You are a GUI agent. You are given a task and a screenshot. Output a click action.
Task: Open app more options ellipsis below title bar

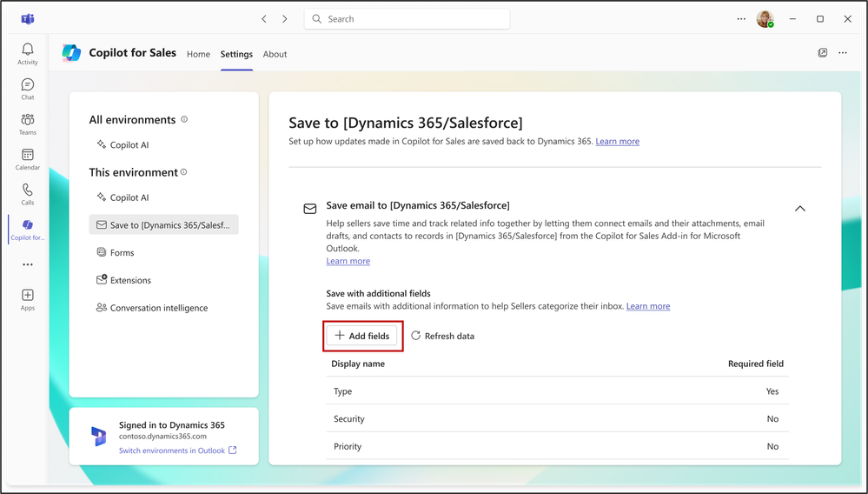tap(843, 52)
